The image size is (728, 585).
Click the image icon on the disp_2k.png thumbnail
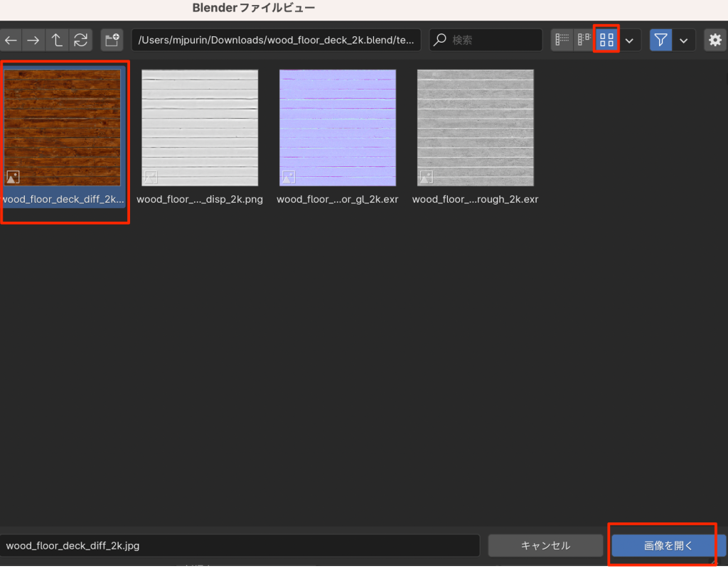151,177
